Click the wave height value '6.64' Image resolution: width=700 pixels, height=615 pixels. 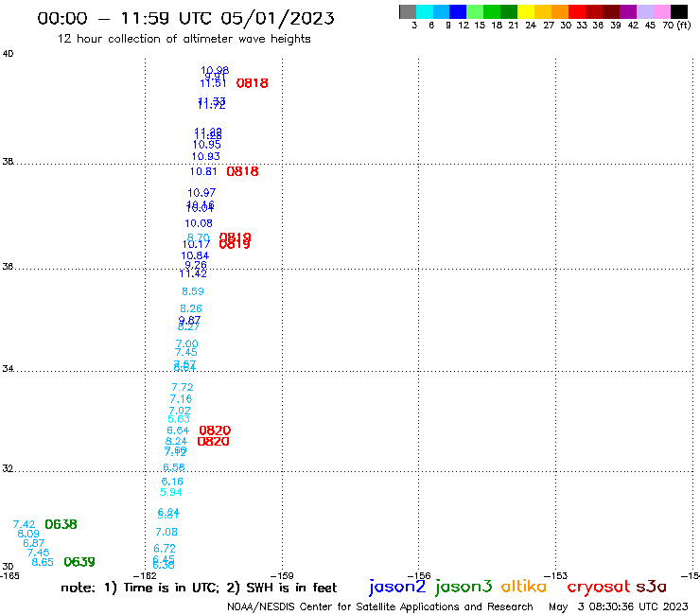tap(178, 430)
